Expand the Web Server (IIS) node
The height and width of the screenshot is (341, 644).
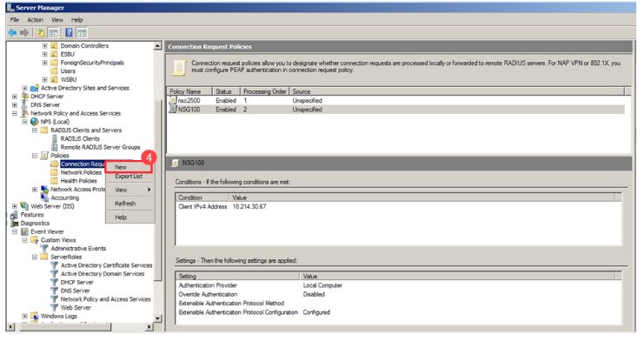click(x=15, y=206)
